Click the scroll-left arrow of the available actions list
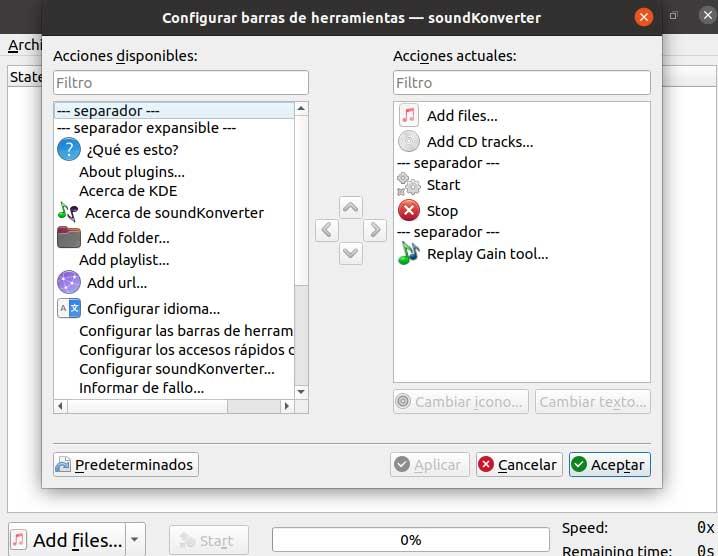 pyautogui.click(x=60, y=406)
